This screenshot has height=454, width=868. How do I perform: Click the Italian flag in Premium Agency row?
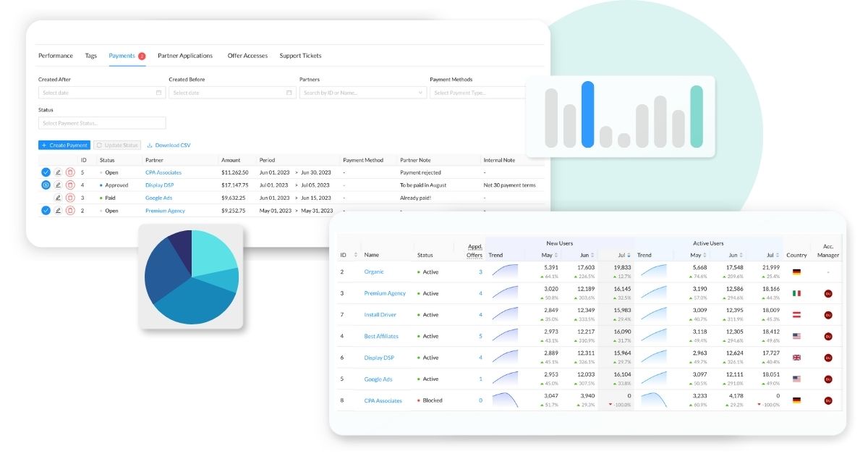tap(796, 293)
